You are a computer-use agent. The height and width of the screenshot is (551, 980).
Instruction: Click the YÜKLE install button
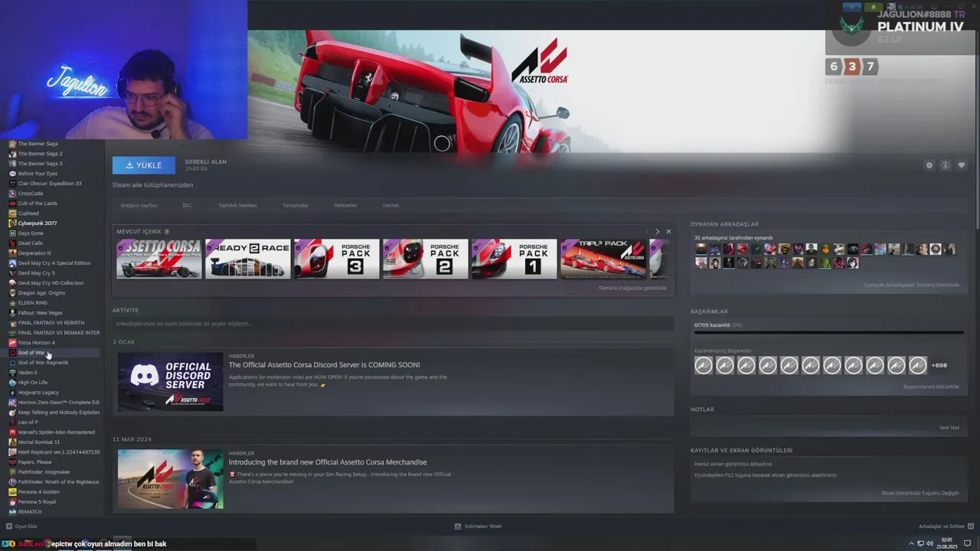pos(144,165)
